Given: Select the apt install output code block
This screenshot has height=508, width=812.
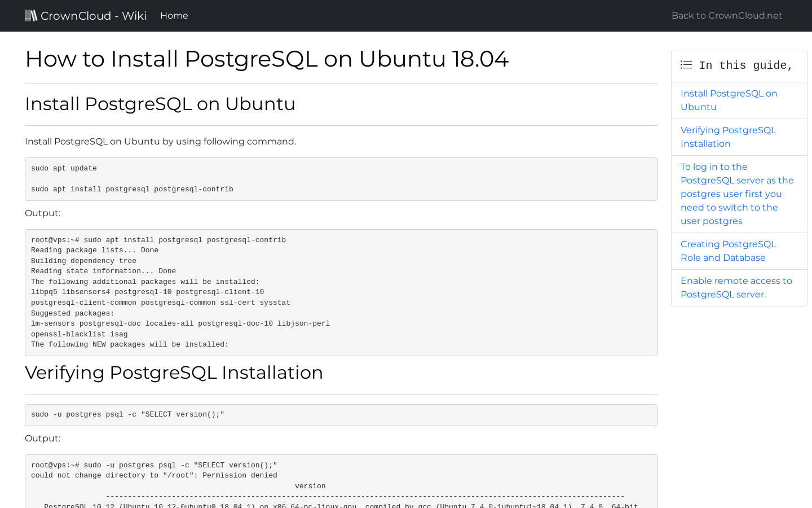Looking at the screenshot, I should [341, 292].
